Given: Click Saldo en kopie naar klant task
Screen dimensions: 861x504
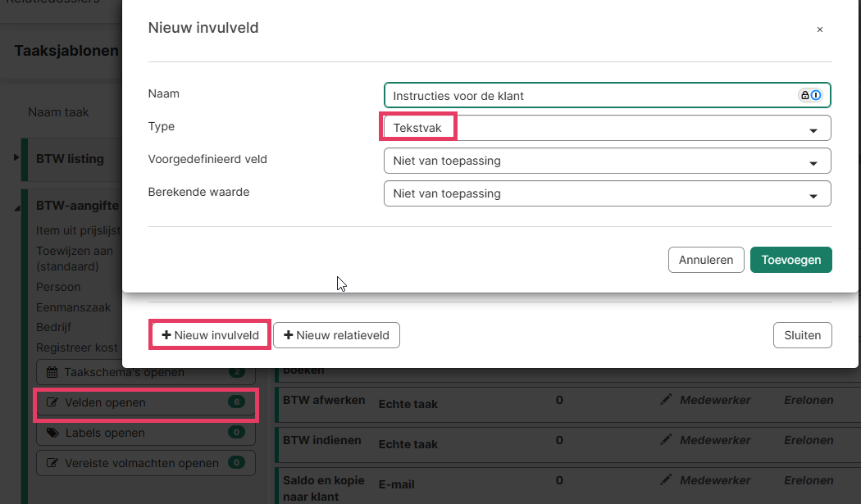Looking at the screenshot, I should (323, 488).
